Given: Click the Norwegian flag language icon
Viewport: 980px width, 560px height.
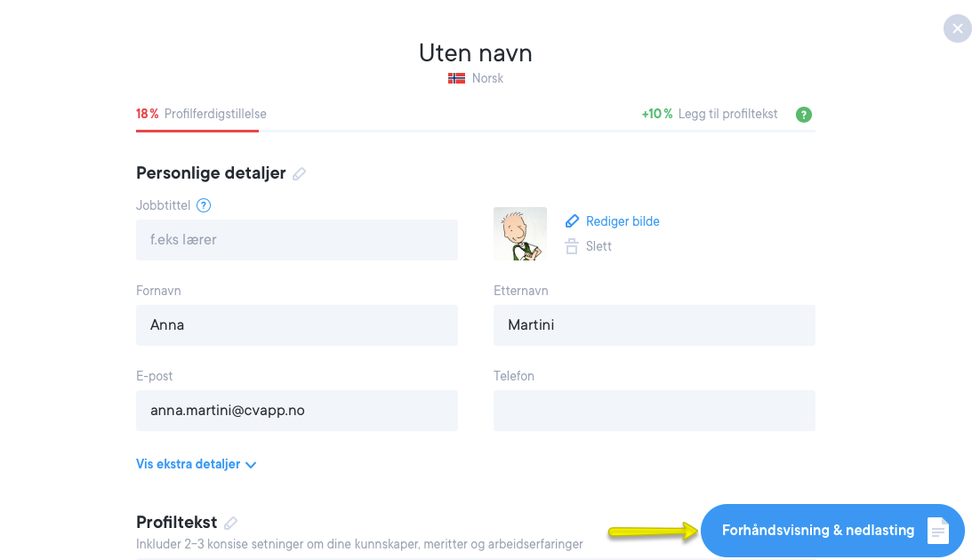Looking at the screenshot, I should pyautogui.click(x=456, y=78).
